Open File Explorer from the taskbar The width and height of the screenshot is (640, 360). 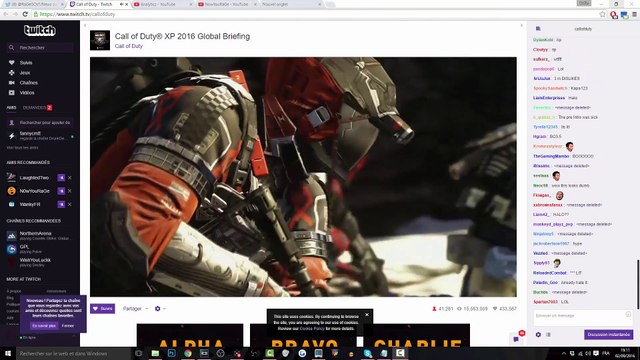click(x=155, y=353)
